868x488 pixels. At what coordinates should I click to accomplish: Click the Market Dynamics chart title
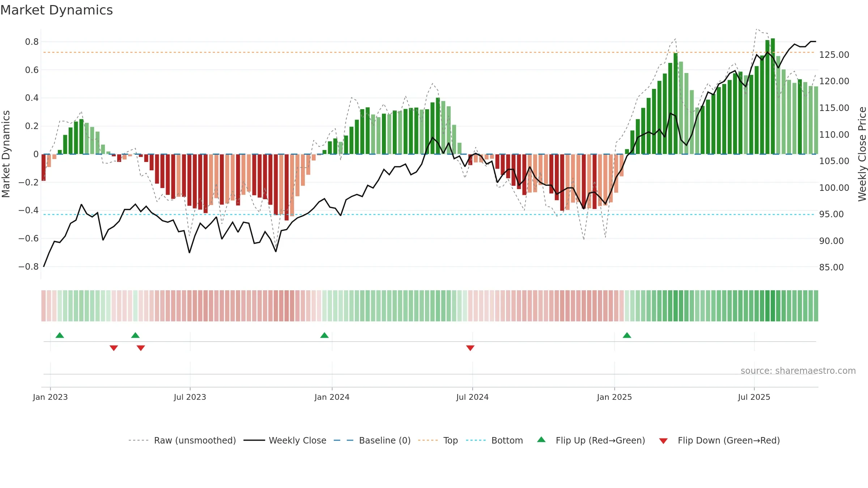(56, 10)
